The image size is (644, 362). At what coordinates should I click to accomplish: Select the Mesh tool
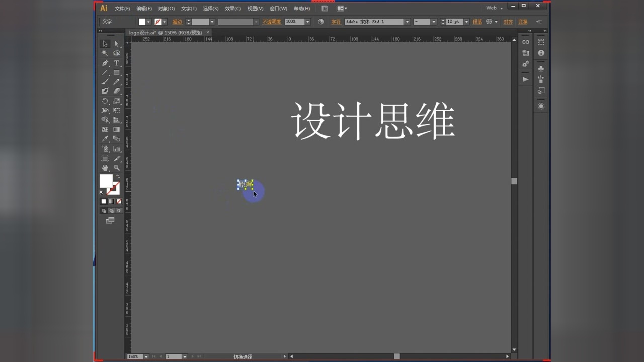[105, 129]
